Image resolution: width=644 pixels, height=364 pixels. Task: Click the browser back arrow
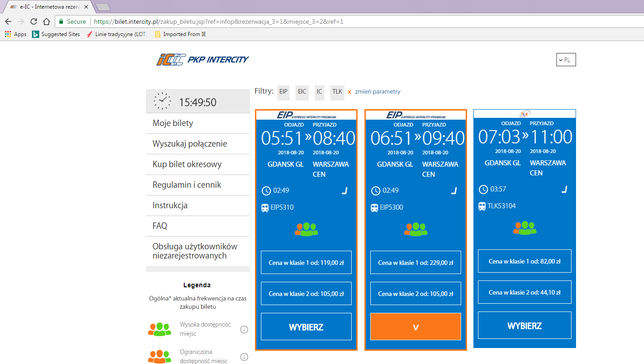tap(8, 21)
